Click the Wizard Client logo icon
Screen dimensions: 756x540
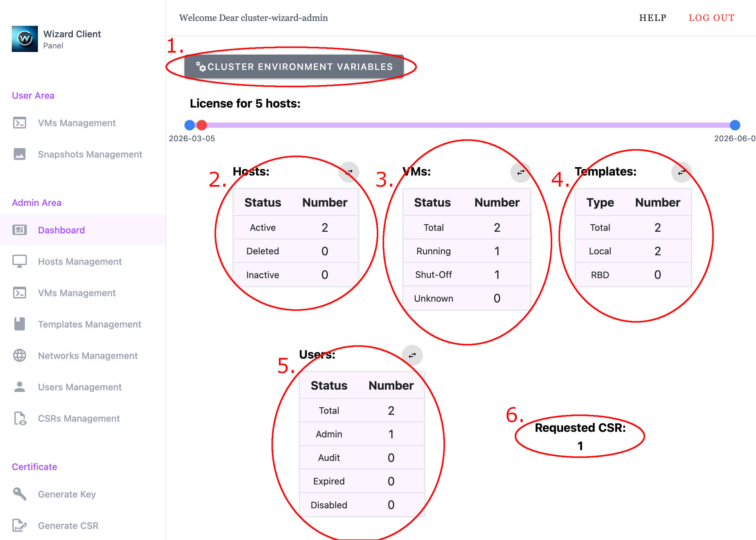pos(25,39)
